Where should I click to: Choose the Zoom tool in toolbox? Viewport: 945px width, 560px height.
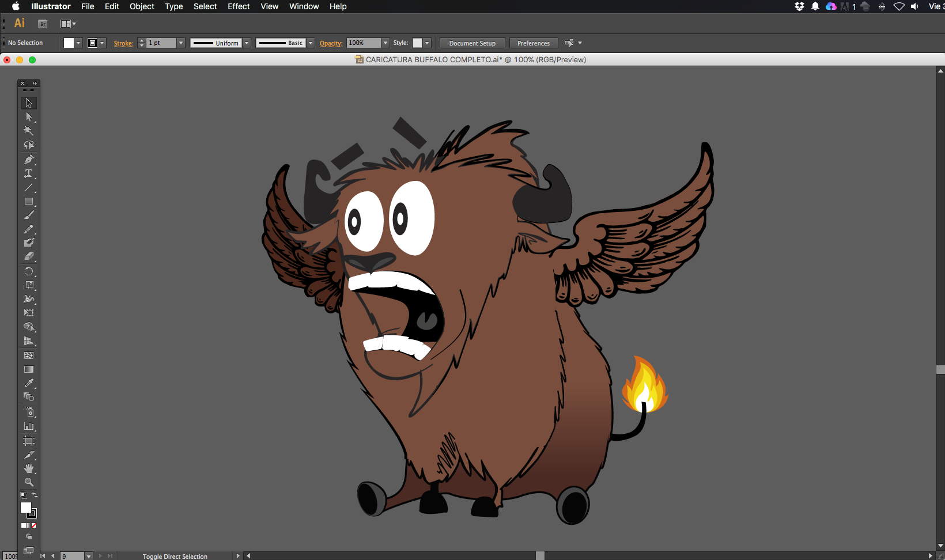pos(28,482)
